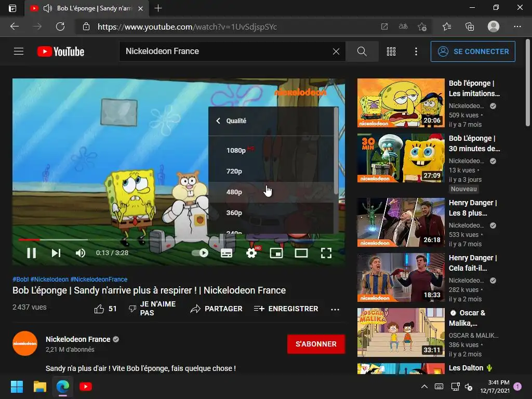Open the YouTube hamburger guide menu

(19, 51)
